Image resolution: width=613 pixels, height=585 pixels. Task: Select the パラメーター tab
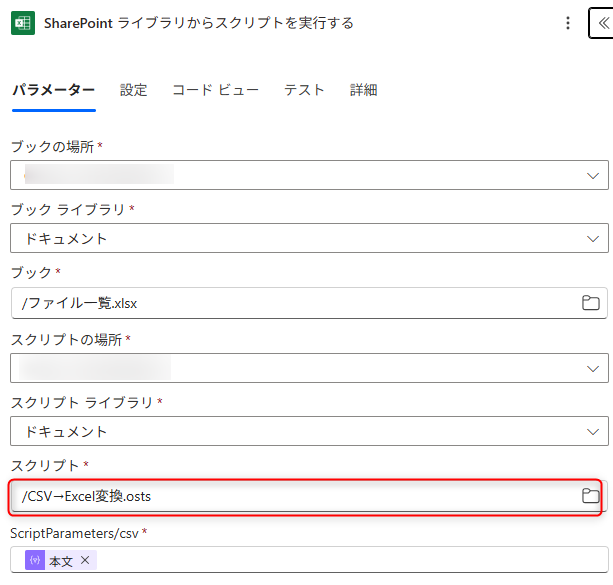pos(54,90)
